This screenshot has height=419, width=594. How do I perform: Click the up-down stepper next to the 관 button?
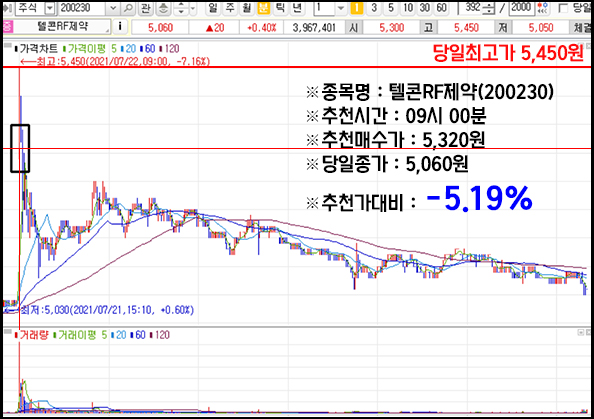click(x=181, y=8)
